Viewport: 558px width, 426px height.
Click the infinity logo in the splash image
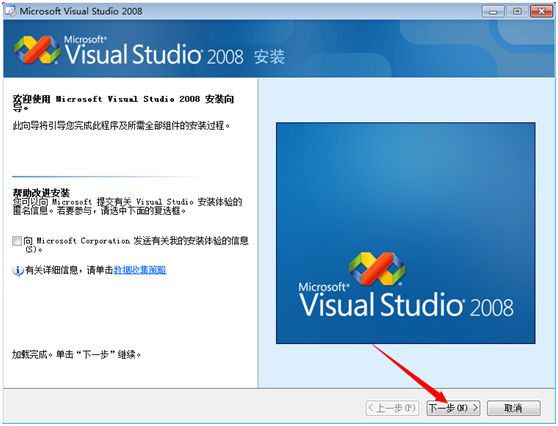pos(377,268)
